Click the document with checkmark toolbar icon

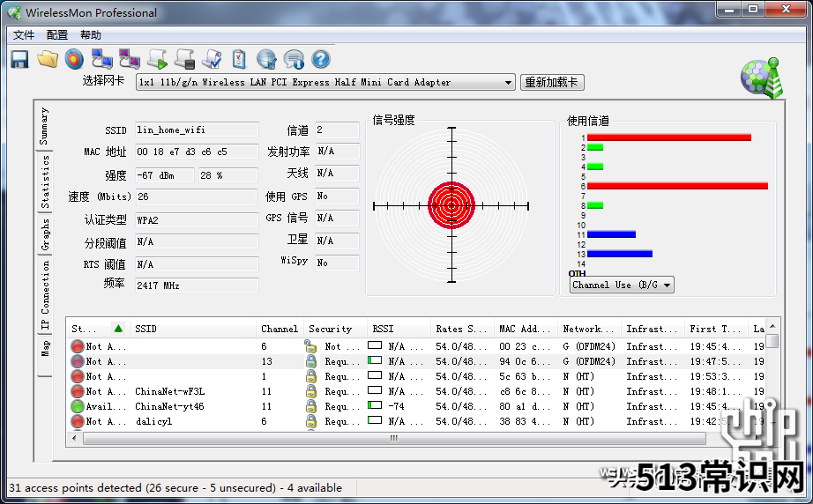point(212,59)
